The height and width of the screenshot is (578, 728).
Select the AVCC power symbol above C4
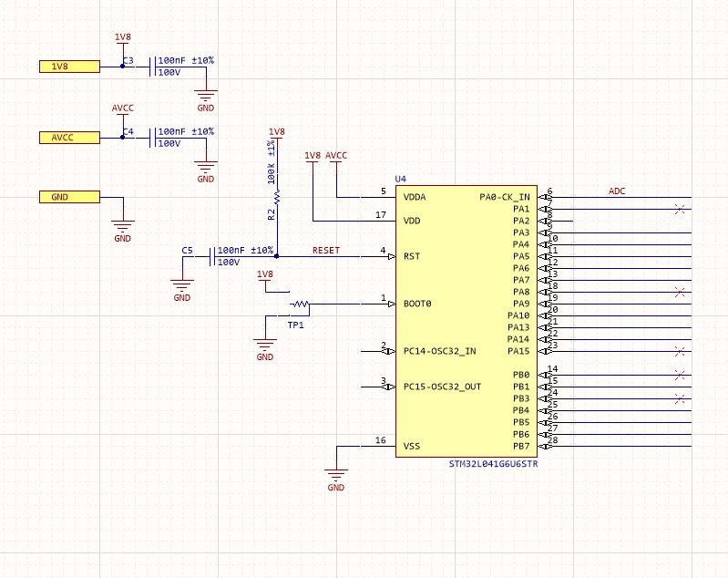[x=123, y=112]
